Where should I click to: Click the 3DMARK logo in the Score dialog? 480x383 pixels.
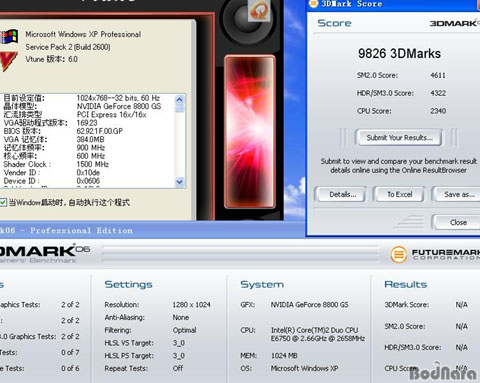[x=454, y=23]
